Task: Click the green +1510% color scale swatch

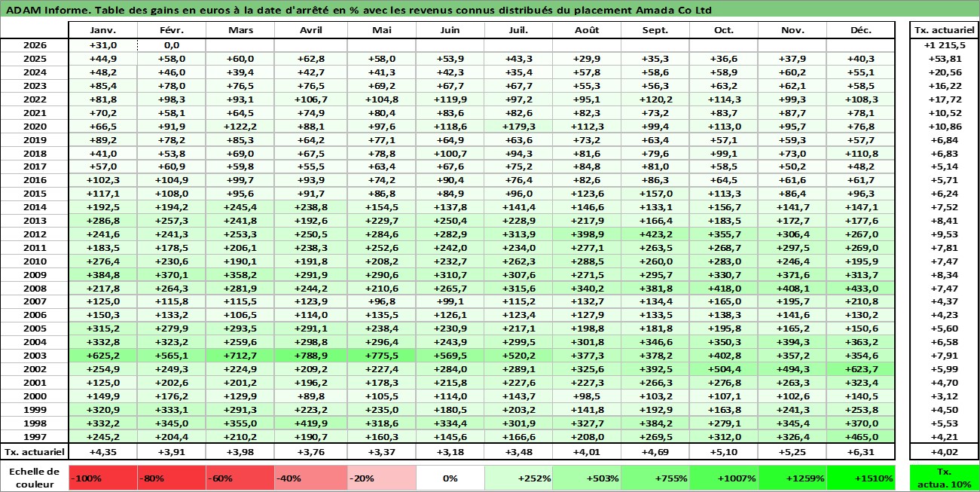Action: coord(861,478)
